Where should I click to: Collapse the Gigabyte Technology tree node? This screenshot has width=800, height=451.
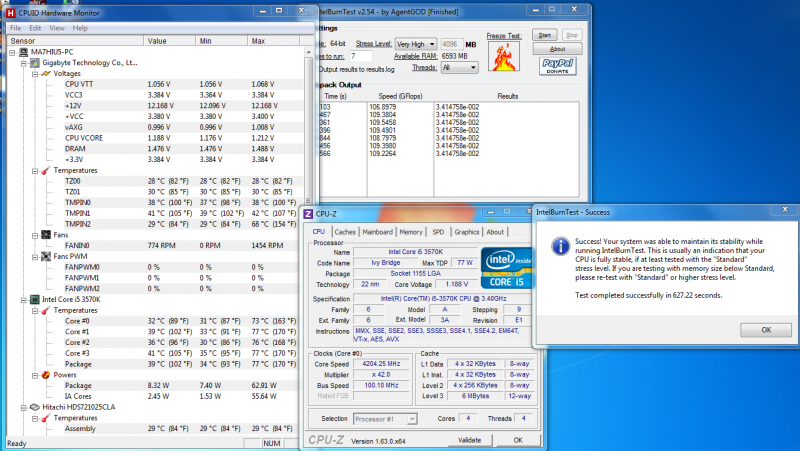pyautogui.click(x=23, y=63)
